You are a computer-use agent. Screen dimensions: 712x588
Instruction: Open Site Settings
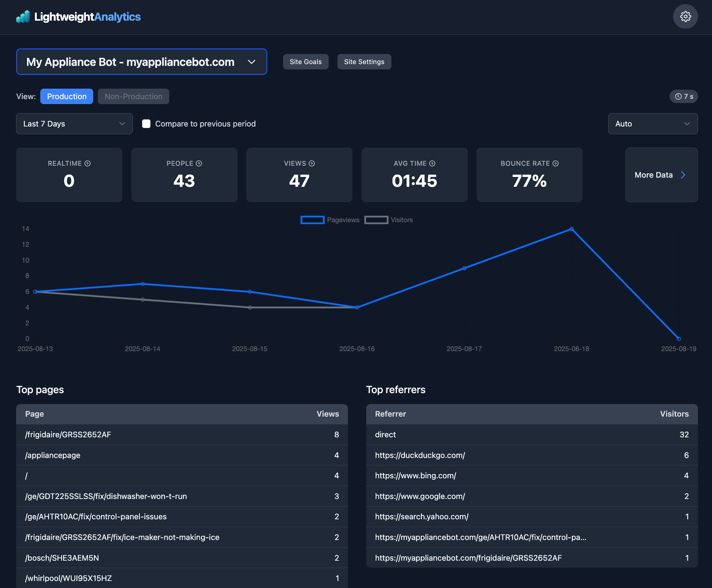[364, 62]
